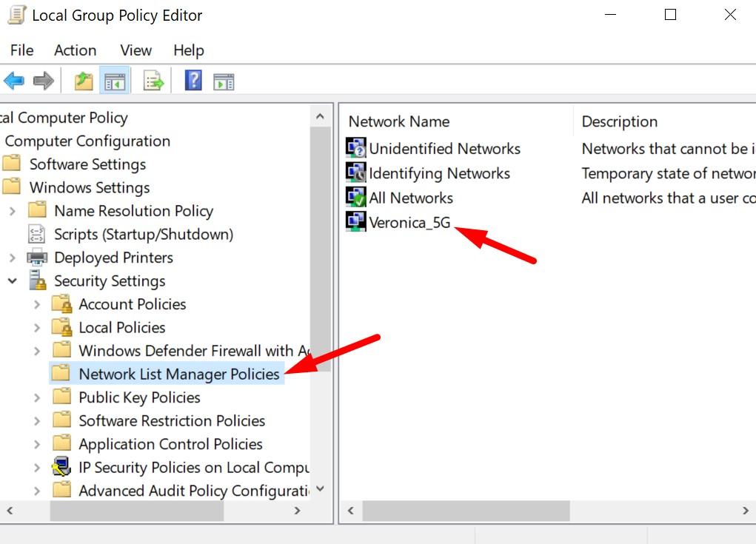
Task: Open Help via the question mark icon
Action: coord(193,80)
